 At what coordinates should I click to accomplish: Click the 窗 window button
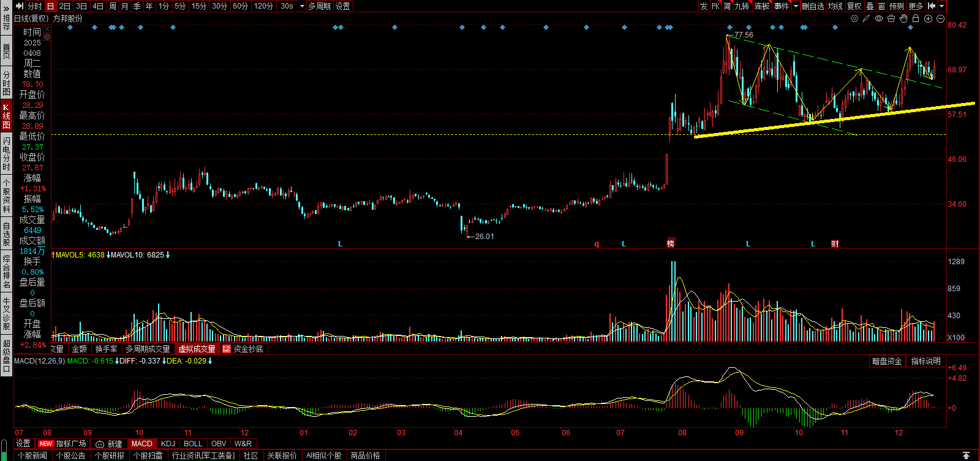pyautogui.click(x=881, y=6)
